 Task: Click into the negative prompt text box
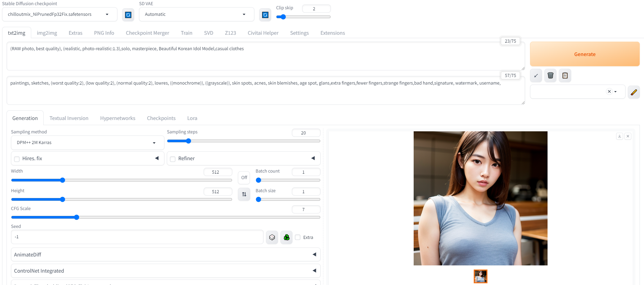coord(266,90)
